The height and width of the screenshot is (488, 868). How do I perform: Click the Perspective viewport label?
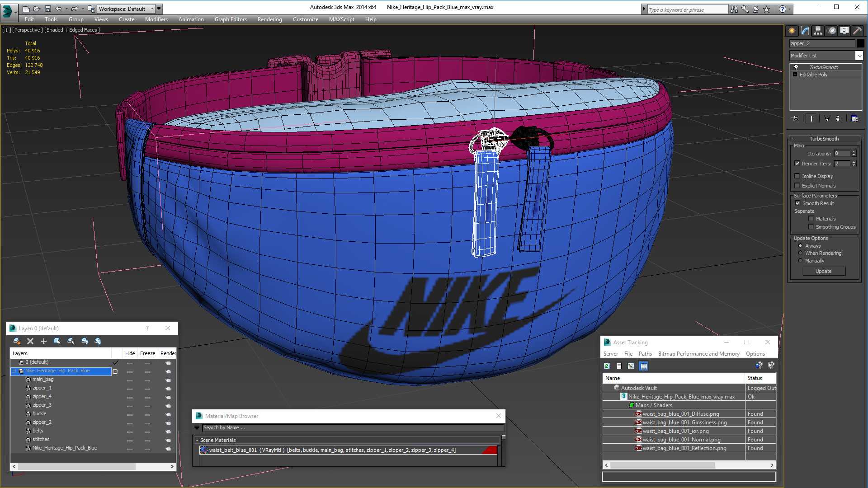click(x=28, y=30)
